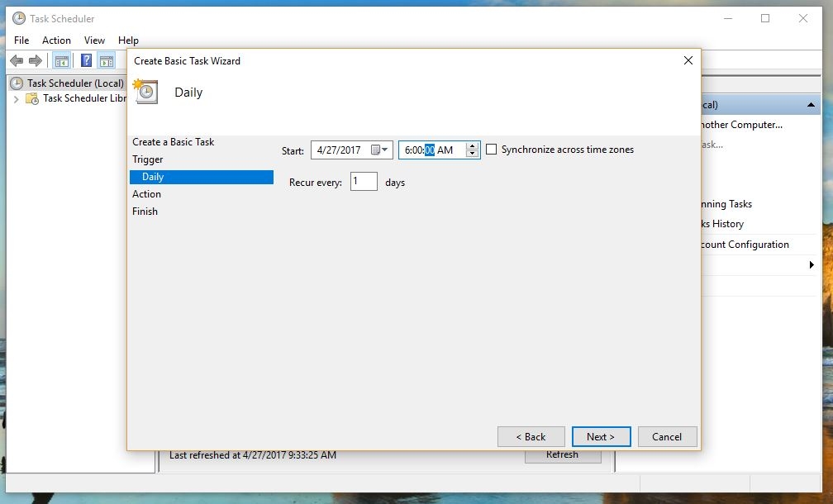
Task: Toggle the console tree pane icon
Action: (62, 60)
